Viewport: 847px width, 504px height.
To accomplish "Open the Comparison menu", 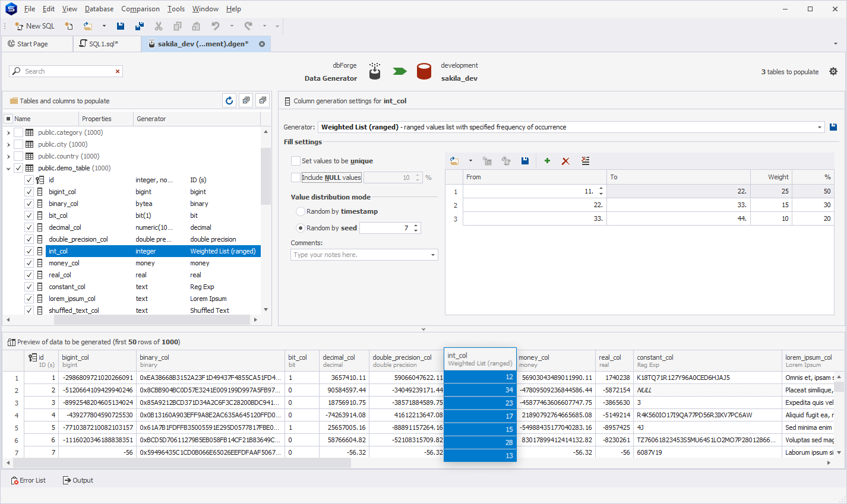I will click(x=140, y=9).
